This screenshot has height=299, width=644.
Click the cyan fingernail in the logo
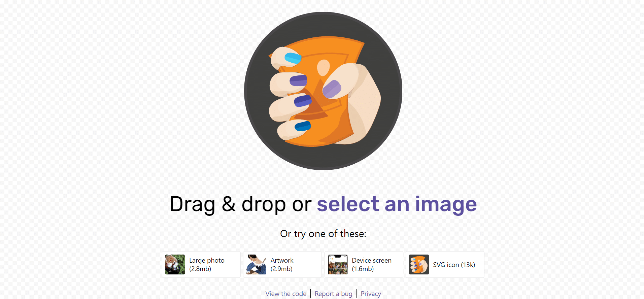(x=293, y=58)
